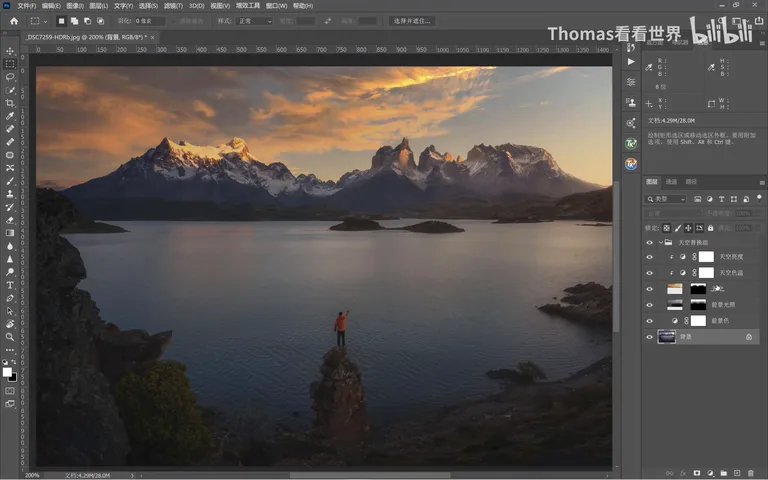This screenshot has width=768, height=480.
Task: Select the Hand tool
Action: (10, 324)
